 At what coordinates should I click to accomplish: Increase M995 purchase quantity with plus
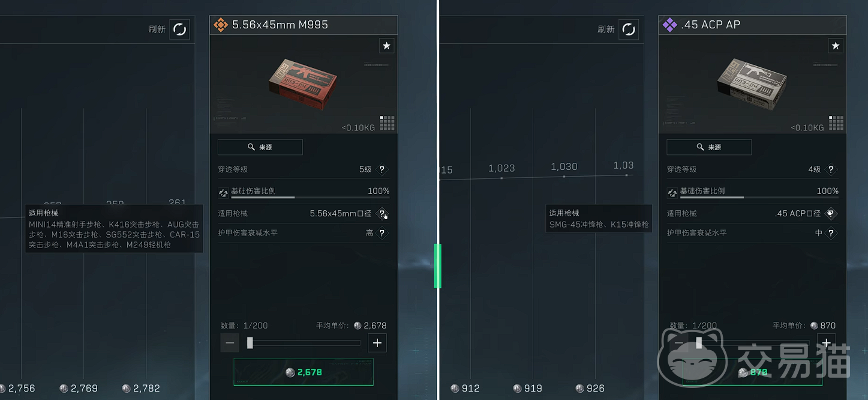pos(377,343)
